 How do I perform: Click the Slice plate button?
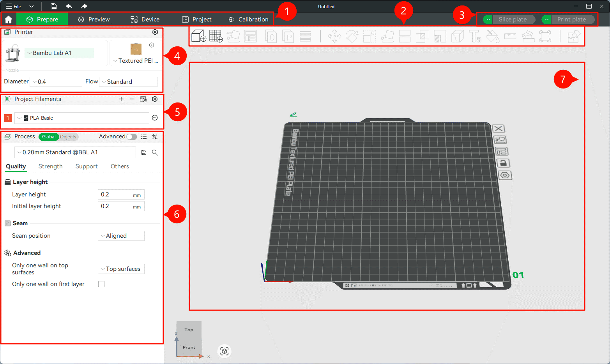point(512,19)
